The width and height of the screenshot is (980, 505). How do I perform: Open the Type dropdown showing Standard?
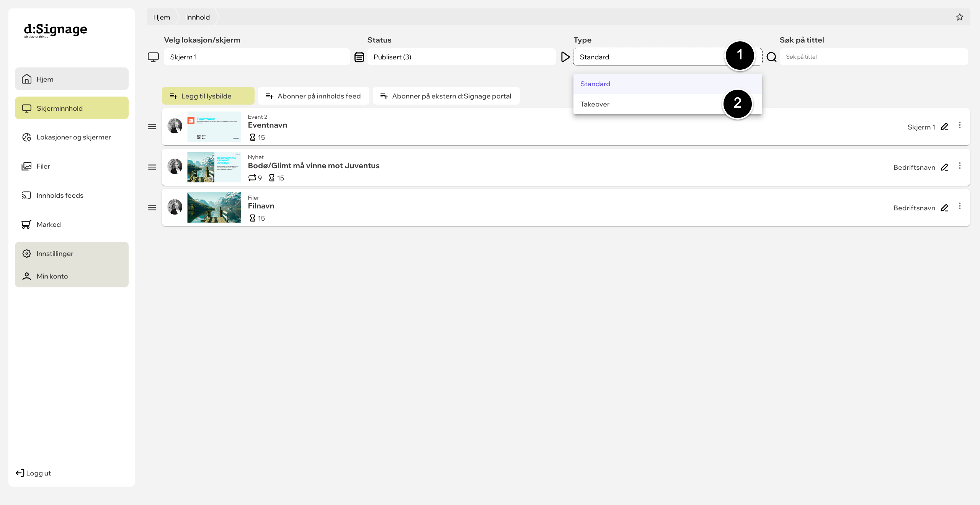(x=668, y=57)
